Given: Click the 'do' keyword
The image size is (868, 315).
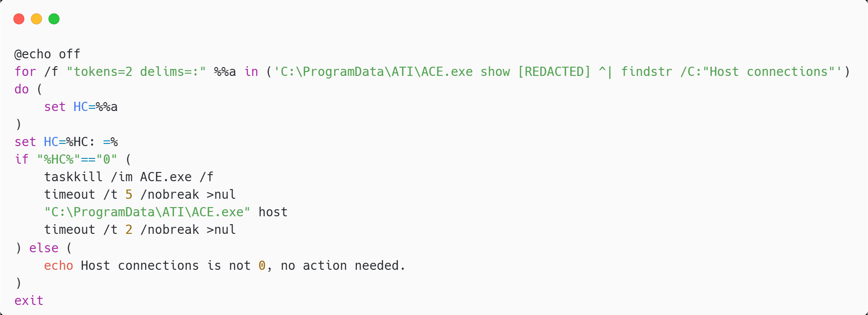Looking at the screenshot, I should [x=22, y=89].
